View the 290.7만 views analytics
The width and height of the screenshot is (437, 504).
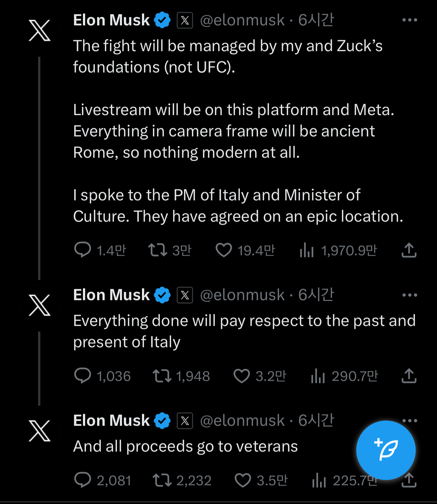coord(318,376)
